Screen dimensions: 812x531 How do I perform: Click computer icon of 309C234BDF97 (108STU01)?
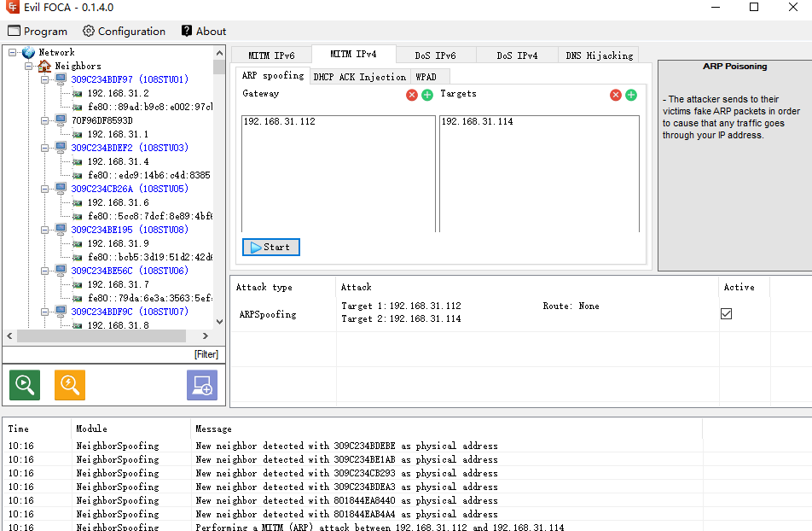(x=61, y=79)
